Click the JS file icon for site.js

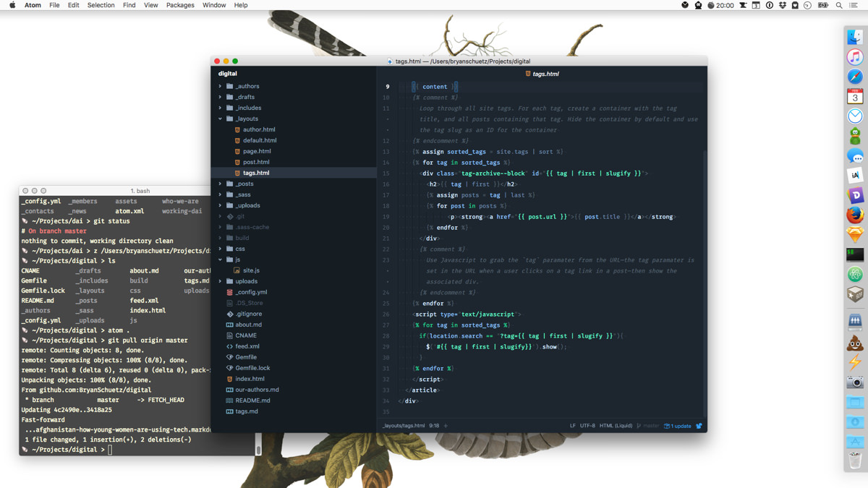point(237,270)
